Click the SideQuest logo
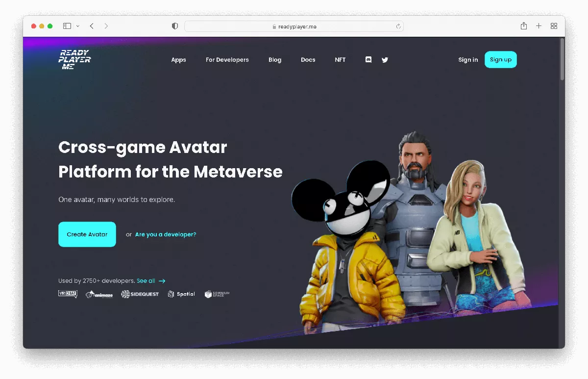Viewport: 588px width, 379px height. click(x=140, y=294)
